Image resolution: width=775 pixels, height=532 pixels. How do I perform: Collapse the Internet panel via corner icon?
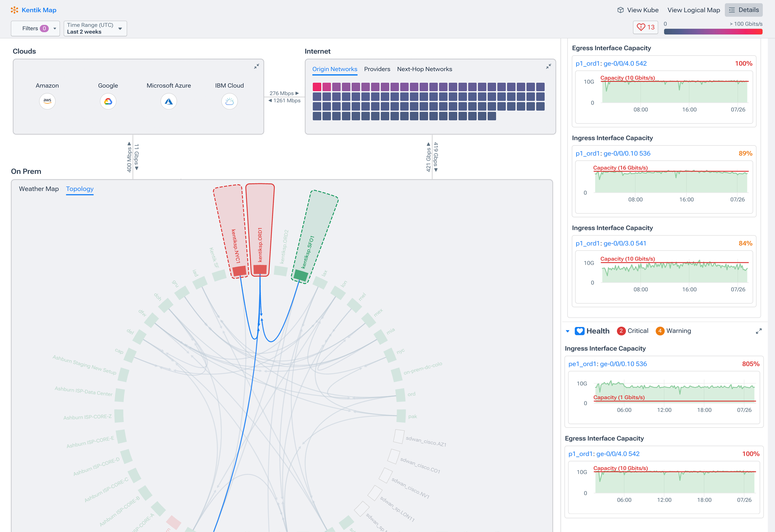pos(548,66)
